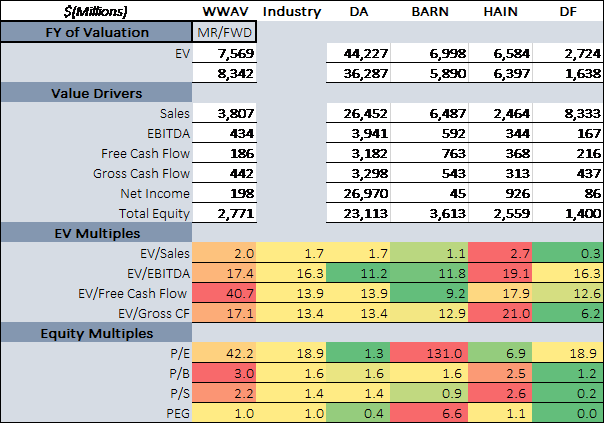Select the DF column header
The width and height of the screenshot is (605, 424).
click(x=568, y=11)
